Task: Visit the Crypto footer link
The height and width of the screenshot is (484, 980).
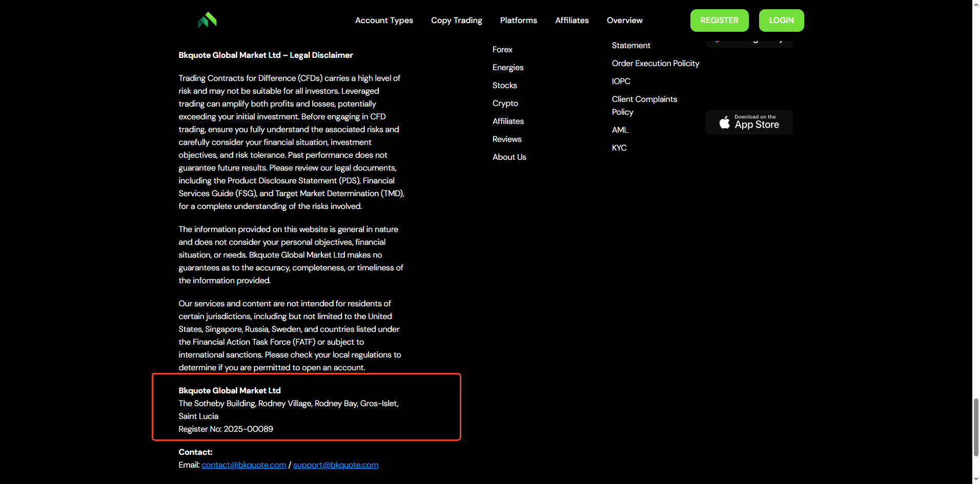Action: pyautogui.click(x=505, y=103)
